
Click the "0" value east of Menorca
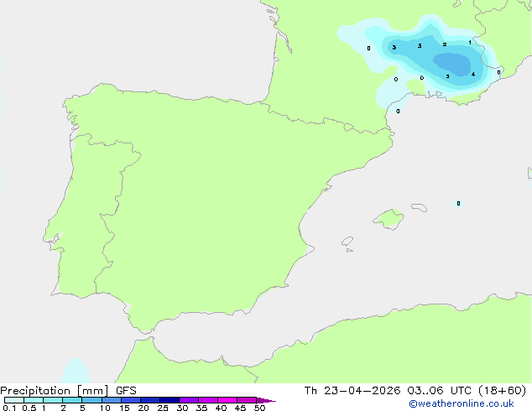tap(458, 204)
